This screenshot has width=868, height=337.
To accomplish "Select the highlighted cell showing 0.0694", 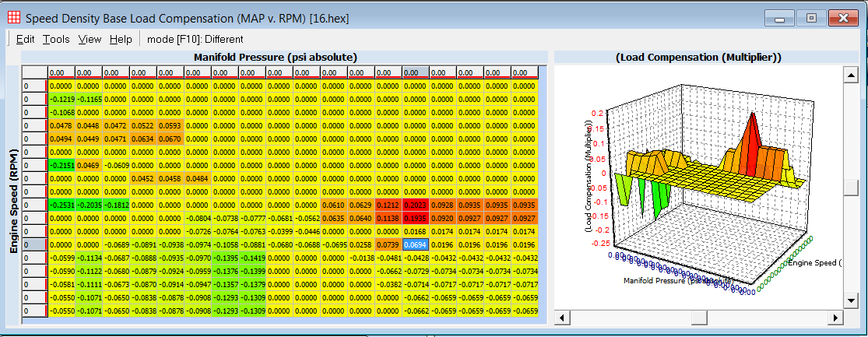I will (416, 244).
